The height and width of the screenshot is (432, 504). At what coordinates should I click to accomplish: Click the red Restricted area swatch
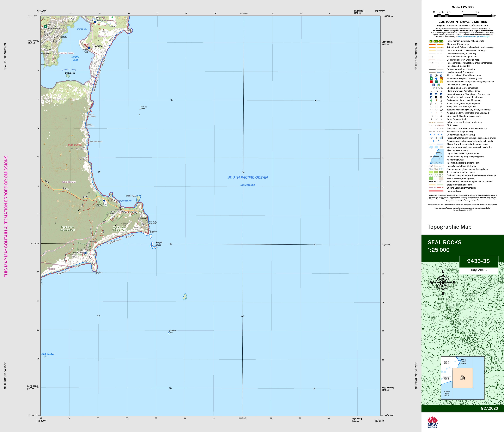point(436,191)
